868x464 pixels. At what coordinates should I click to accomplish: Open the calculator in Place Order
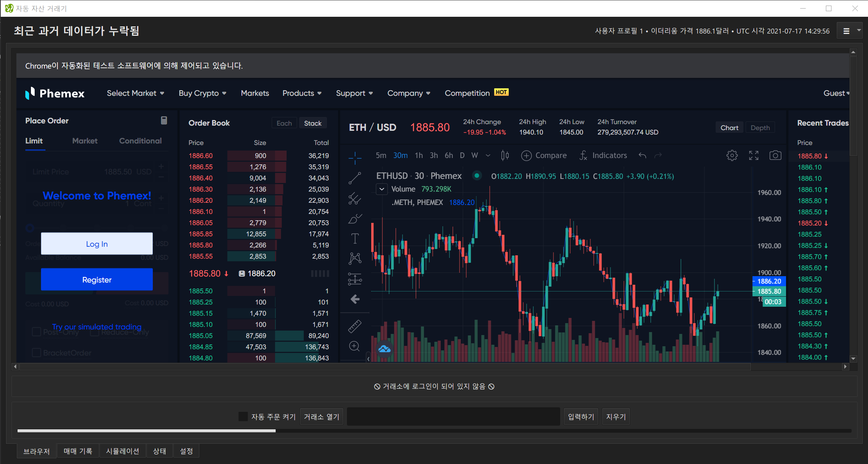[x=164, y=120]
